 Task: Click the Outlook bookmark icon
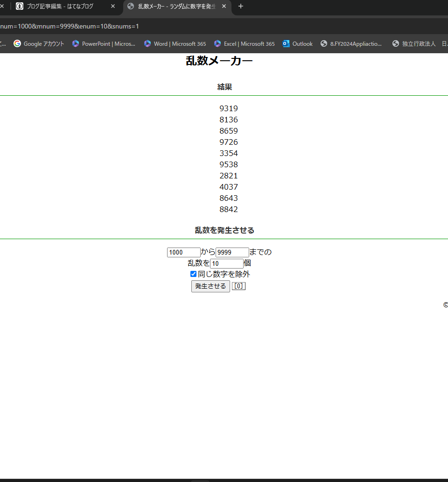(x=286, y=43)
